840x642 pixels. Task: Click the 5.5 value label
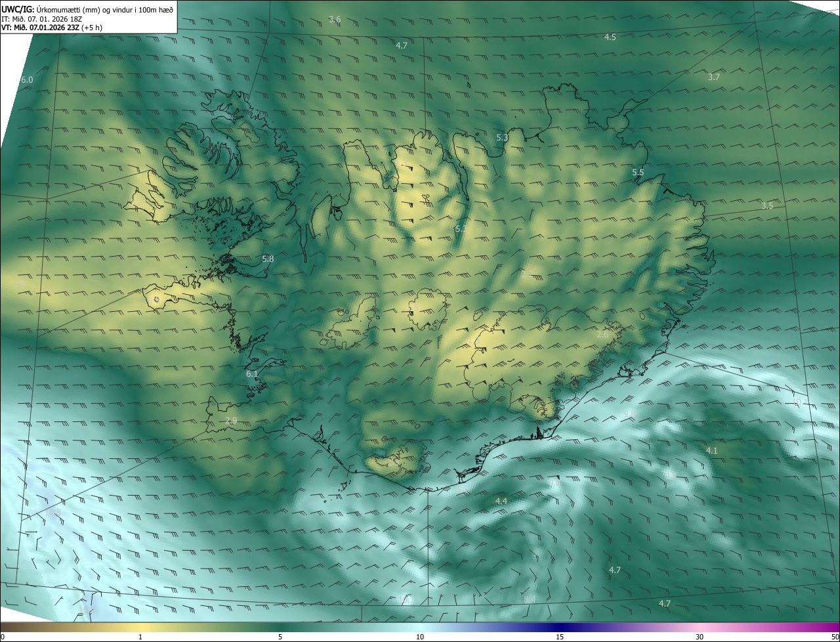(x=638, y=173)
